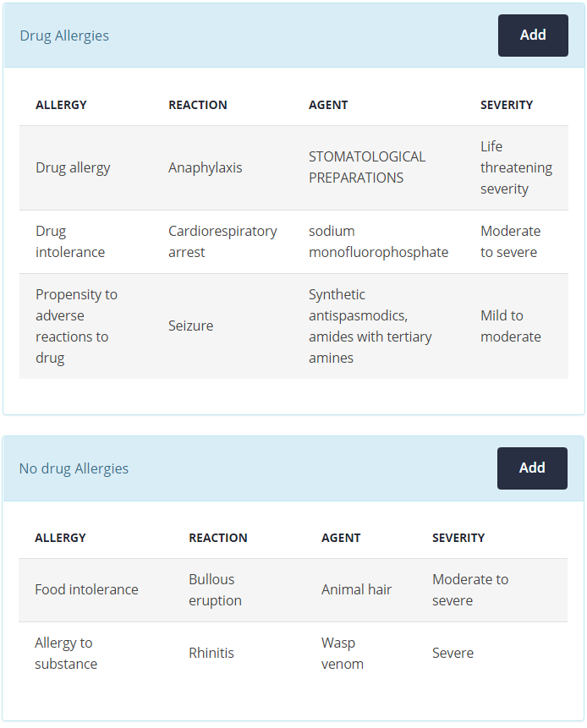Open the Seizure reaction row

pyautogui.click(x=190, y=326)
